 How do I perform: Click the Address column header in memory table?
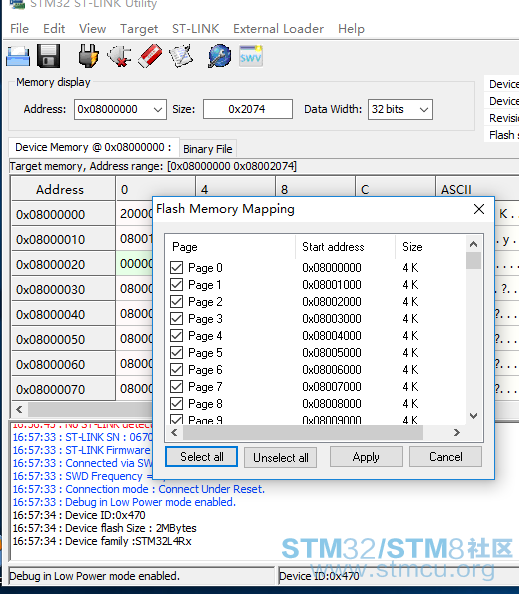pyautogui.click(x=63, y=189)
